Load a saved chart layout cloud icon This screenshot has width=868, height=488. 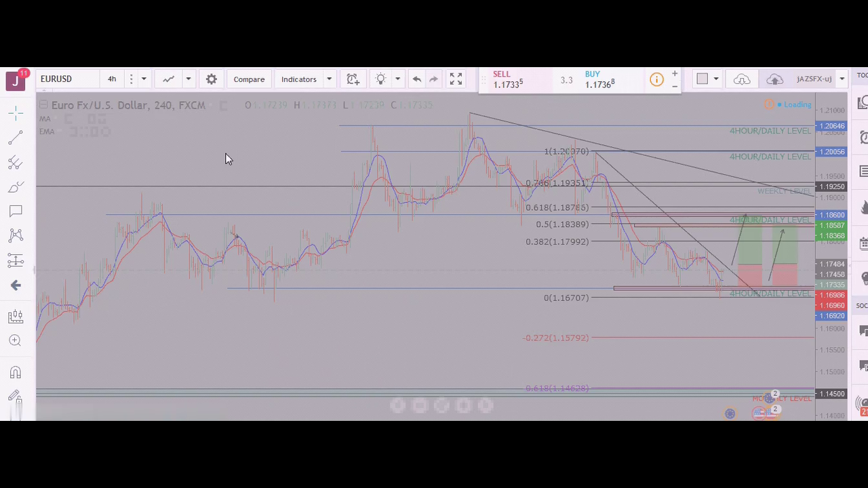[742, 79]
